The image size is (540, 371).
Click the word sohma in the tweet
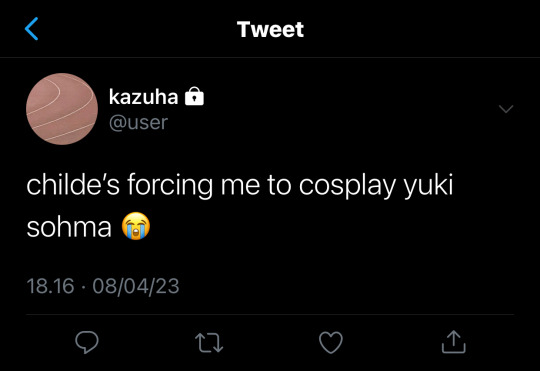[69, 227]
